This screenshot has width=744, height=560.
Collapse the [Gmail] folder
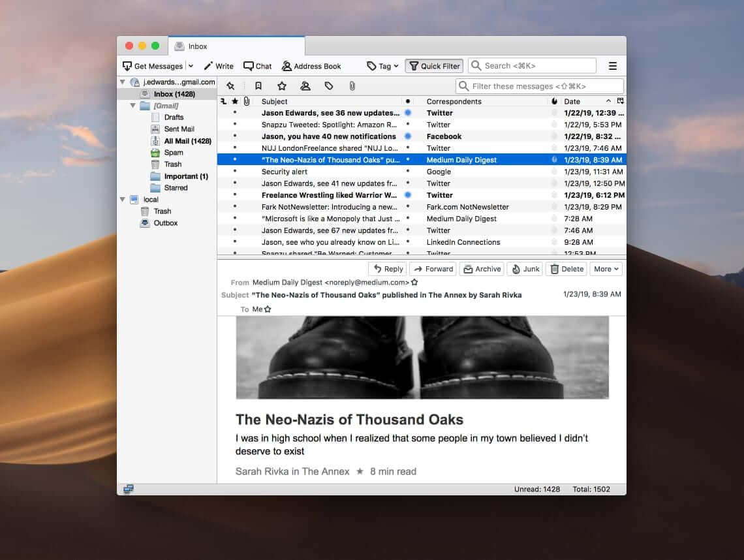[x=133, y=105]
